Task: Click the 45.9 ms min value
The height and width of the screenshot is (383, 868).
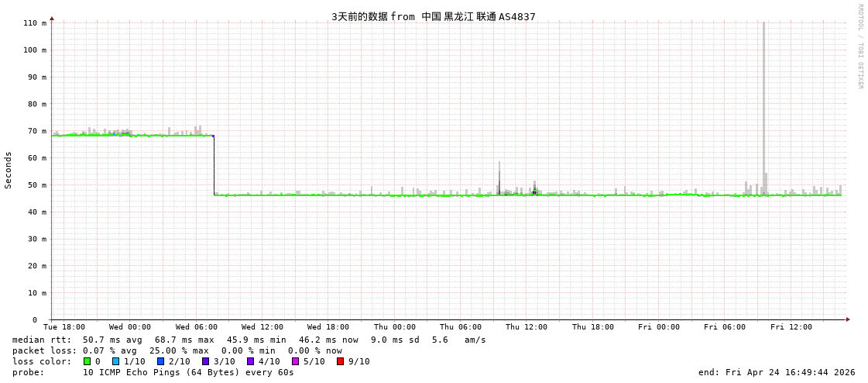Action: pos(256,340)
